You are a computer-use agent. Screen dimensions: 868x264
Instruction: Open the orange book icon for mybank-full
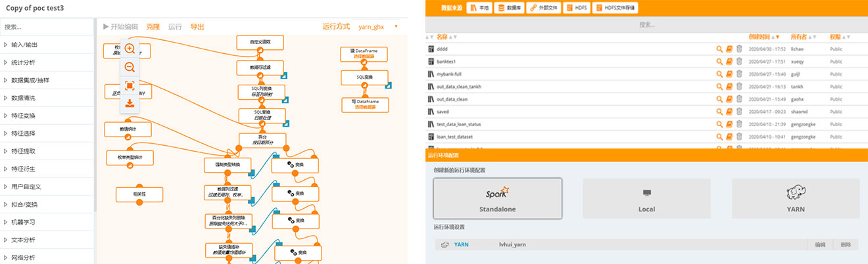729,74
